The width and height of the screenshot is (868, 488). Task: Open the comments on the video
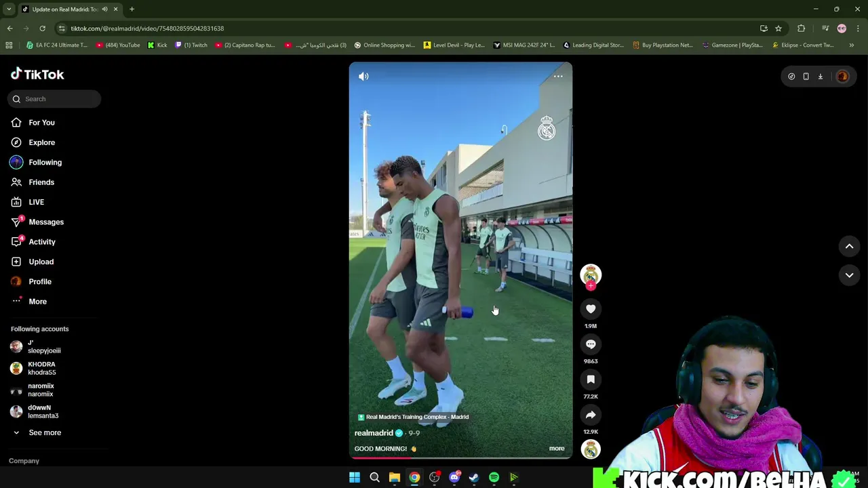point(591,344)
